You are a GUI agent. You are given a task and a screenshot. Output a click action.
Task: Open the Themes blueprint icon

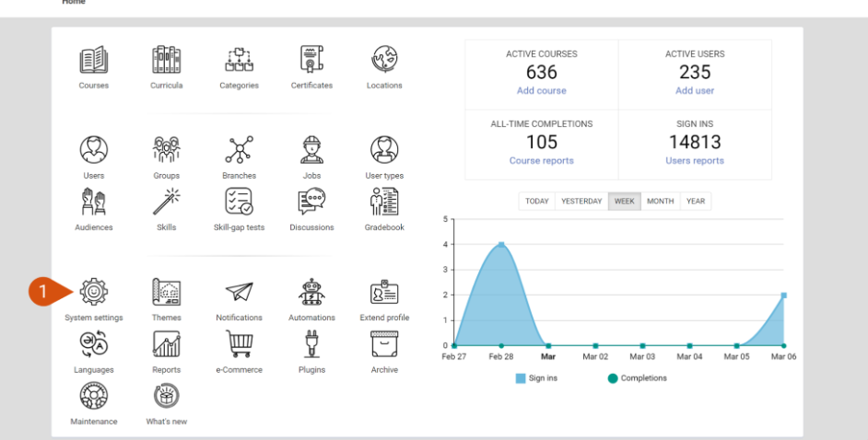(x=166, y=292)
